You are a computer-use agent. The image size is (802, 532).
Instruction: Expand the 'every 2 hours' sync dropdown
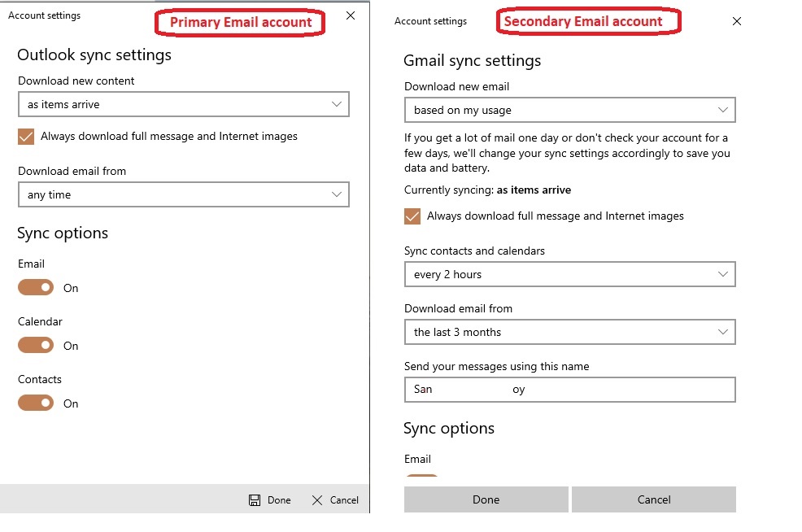click(569, 274)
